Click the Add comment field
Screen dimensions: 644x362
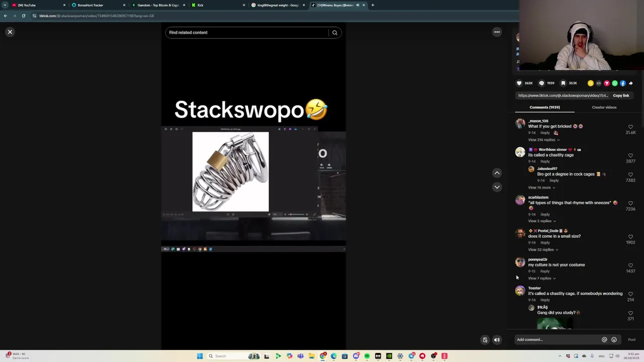(557, 340)
